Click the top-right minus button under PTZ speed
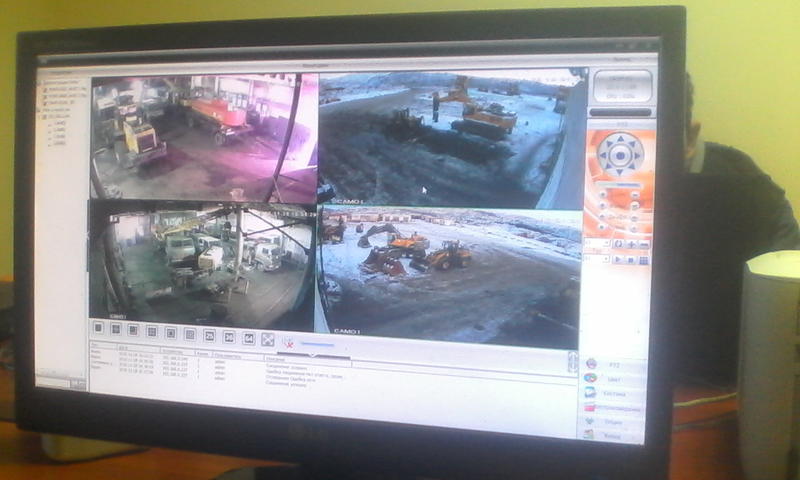Screen dimensions: 800x480 pyautogui.click(x=636, y=195)
